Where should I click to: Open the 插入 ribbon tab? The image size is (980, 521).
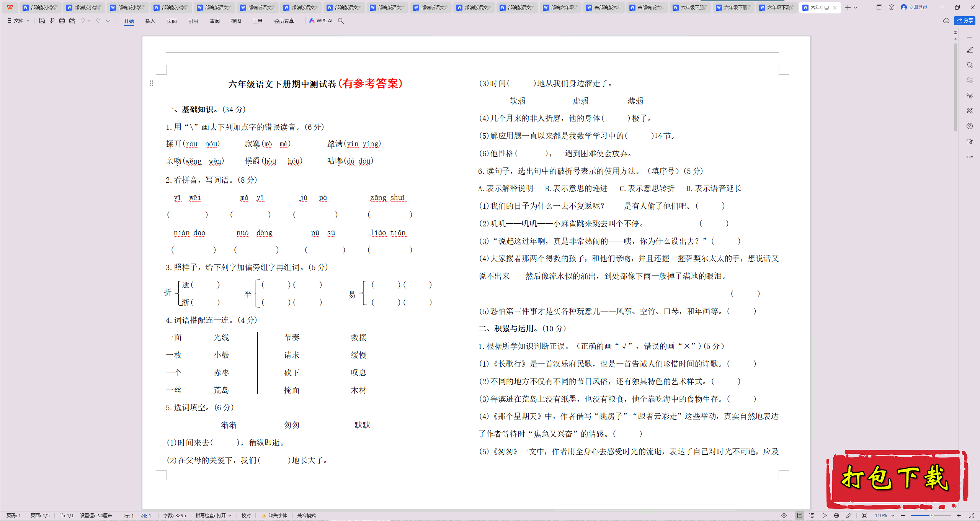click(150, 21)
